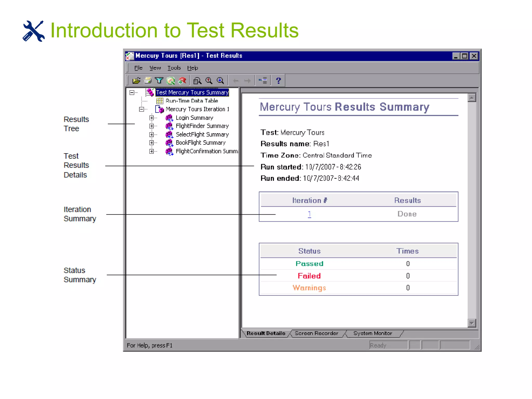Click the Mercury Tours Iteration 1 icon
Viewport: 532px width, 399px height.
coord(160,109)
